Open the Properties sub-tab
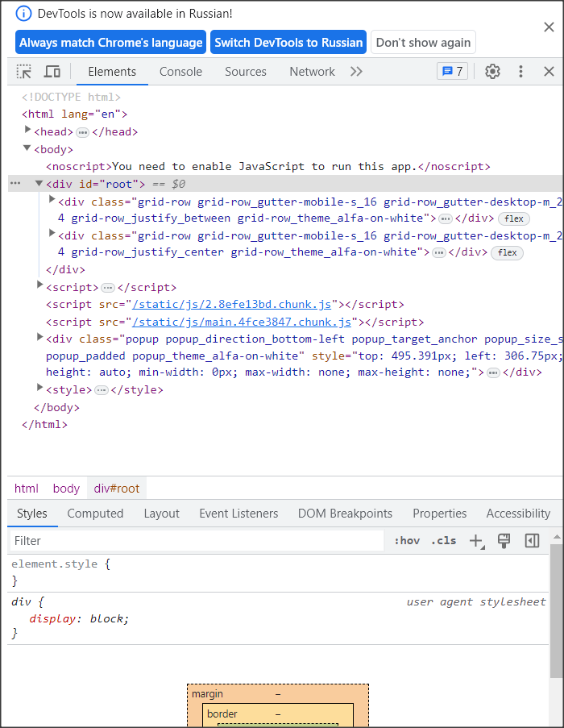The width and height of the screenshot is (564, 728). [x=440, y=514]
